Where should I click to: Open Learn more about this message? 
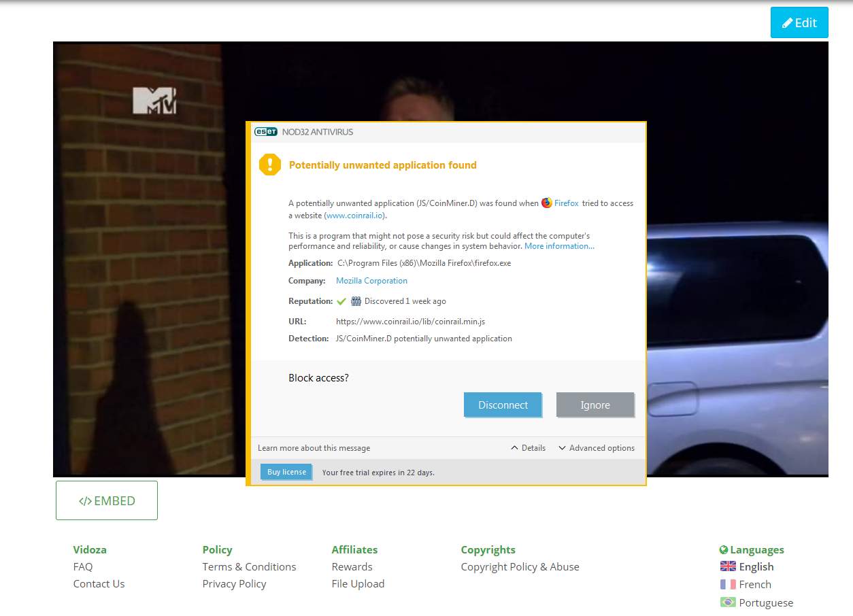314,448
